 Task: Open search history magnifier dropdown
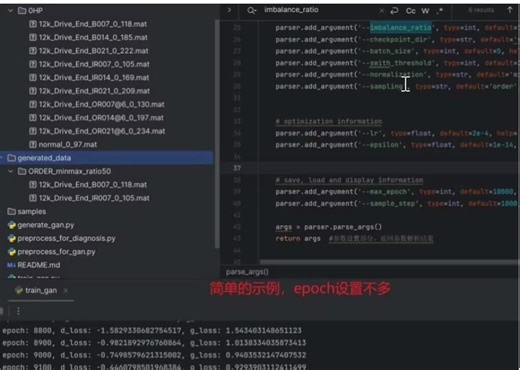click(252, 11)
